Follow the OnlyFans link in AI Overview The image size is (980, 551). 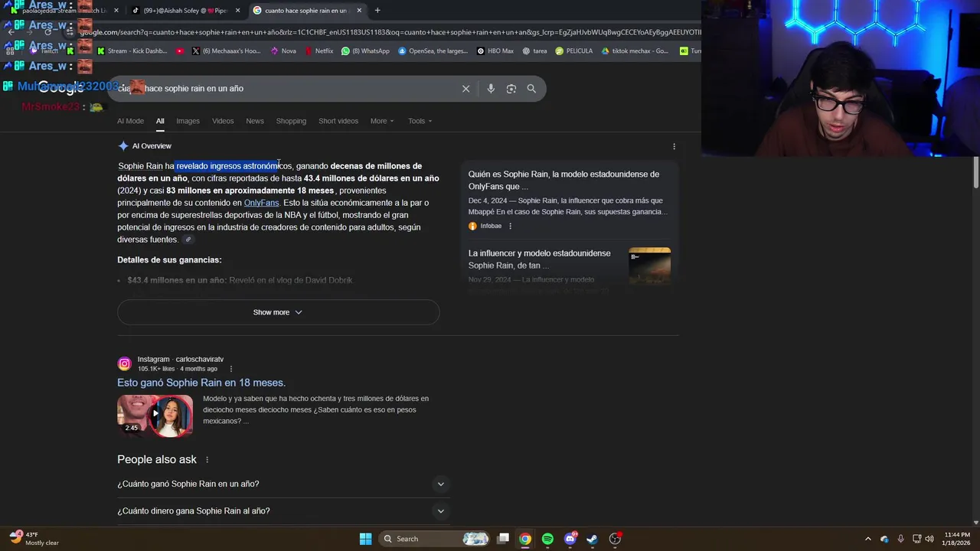(x=261, y=203)
